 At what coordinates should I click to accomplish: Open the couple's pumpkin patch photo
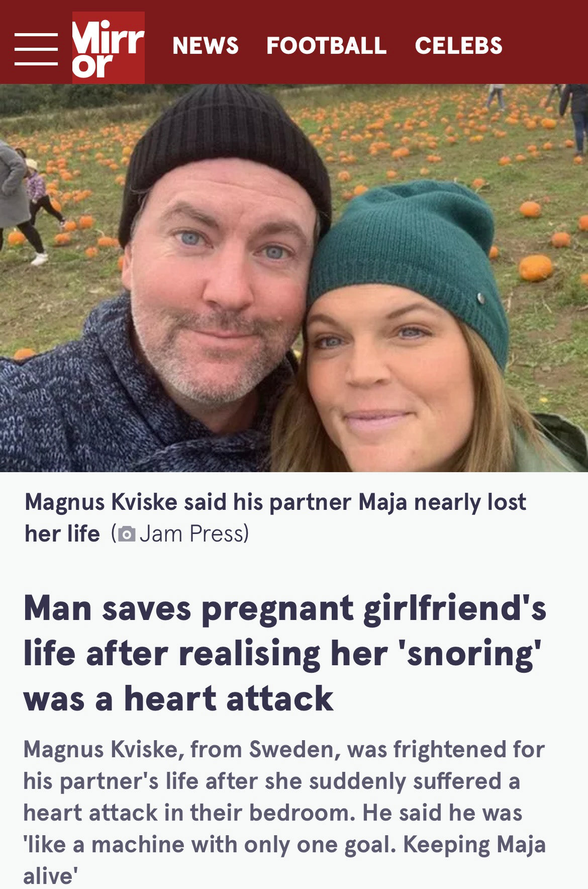click(x=294, y=278)
